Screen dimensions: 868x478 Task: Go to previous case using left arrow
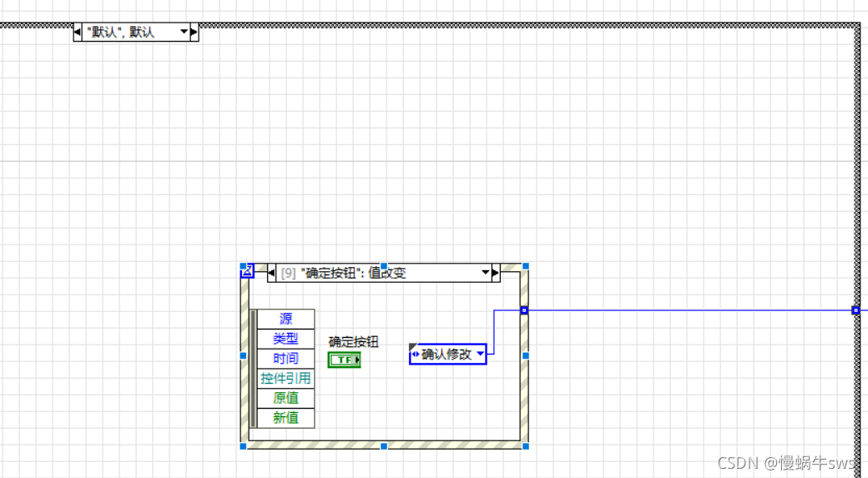point(77,32)
